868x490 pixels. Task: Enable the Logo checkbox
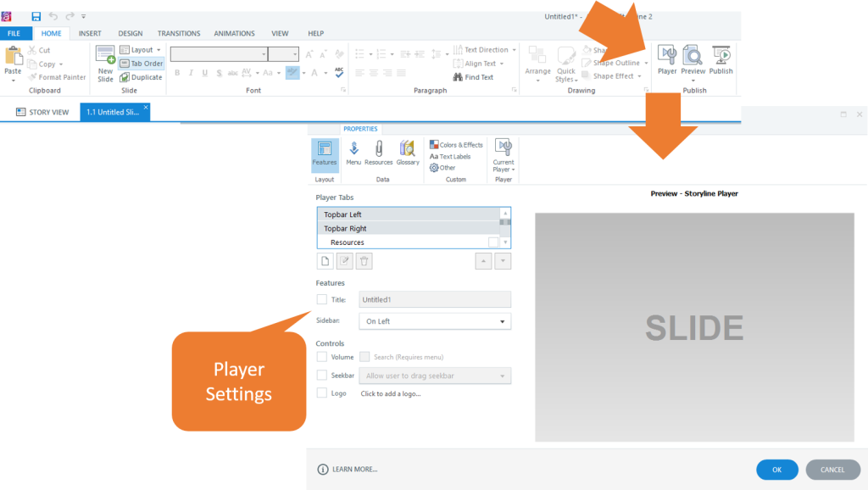(x=321, y=393)
